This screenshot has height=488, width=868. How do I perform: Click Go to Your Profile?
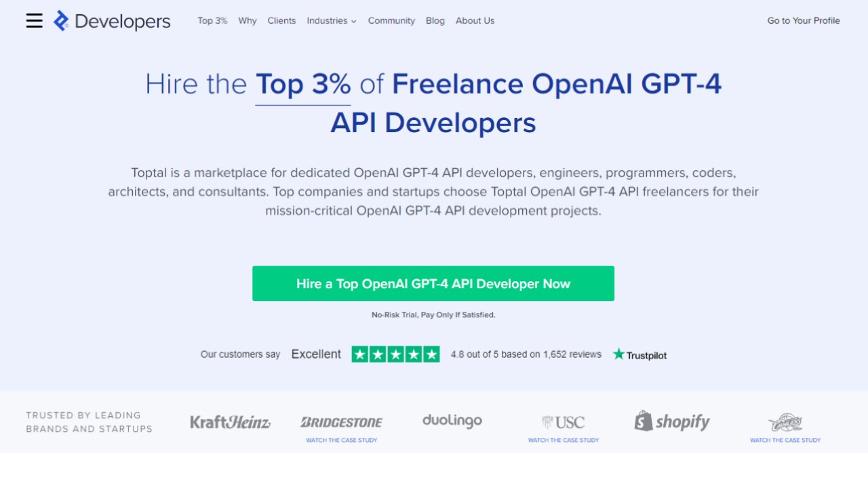click(x=804, y=21)
